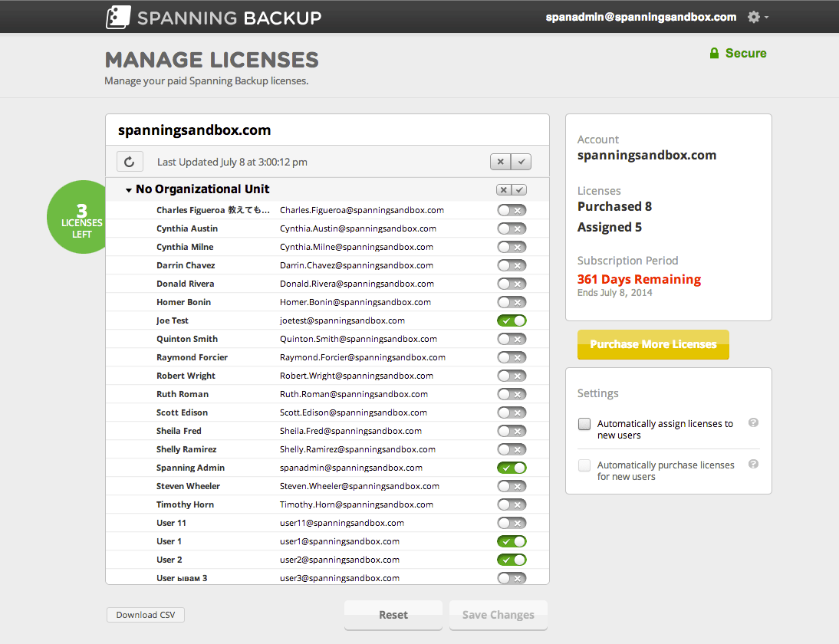Screen dimensions: 839x644
Task: Download the CSV of users
Action: (146, 615)
